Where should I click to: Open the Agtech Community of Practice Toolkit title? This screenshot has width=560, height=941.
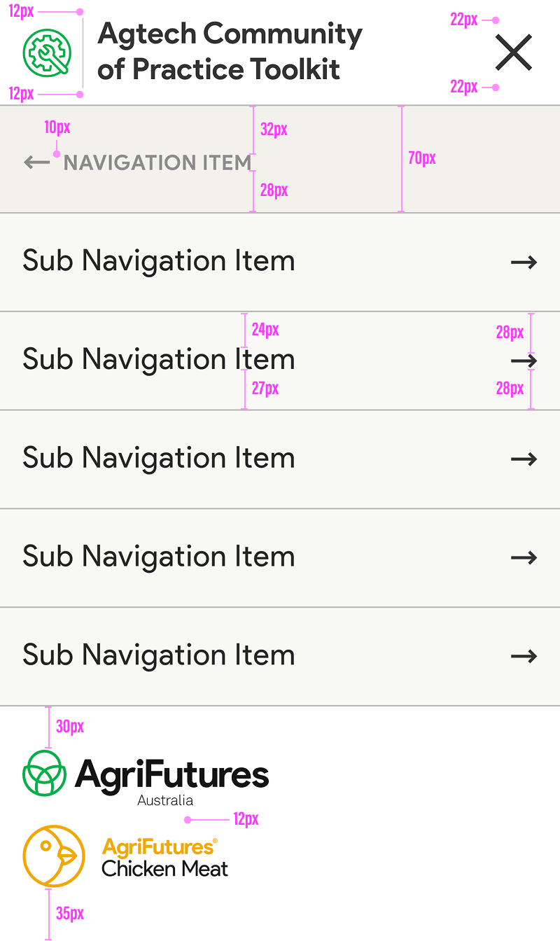[230, 52]
